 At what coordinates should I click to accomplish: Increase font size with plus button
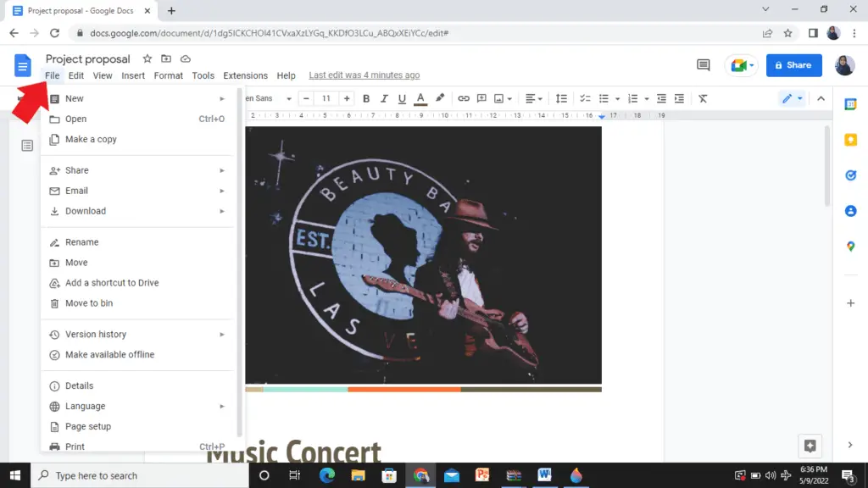tap(347, 98)
